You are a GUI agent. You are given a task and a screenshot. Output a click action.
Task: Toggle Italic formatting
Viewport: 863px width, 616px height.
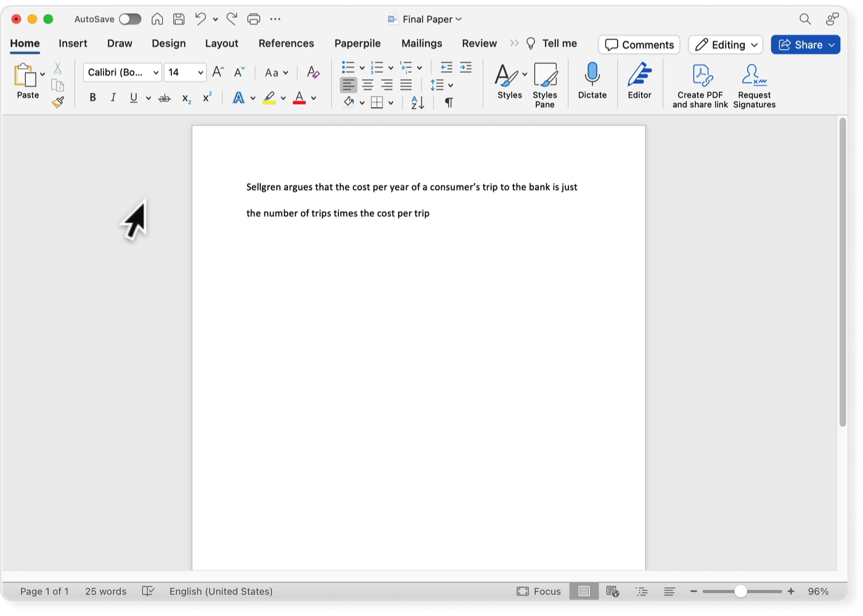coord(113,97)
